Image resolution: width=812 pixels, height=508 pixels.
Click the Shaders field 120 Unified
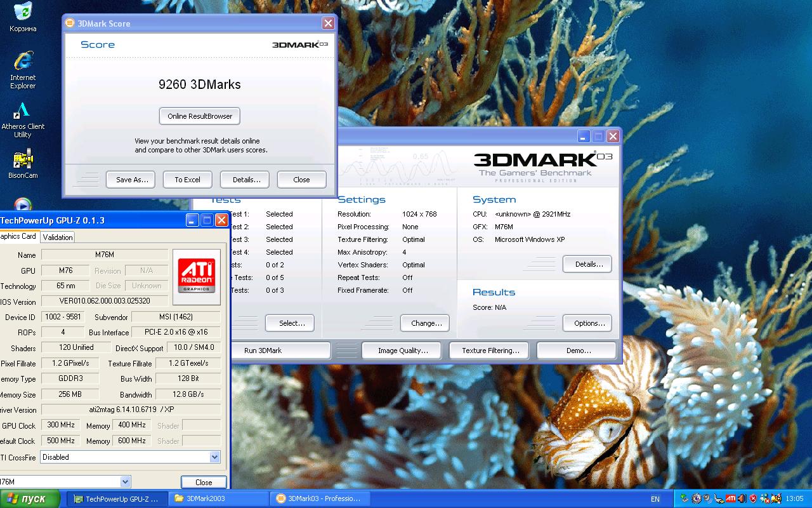click(x=75, y=347)
